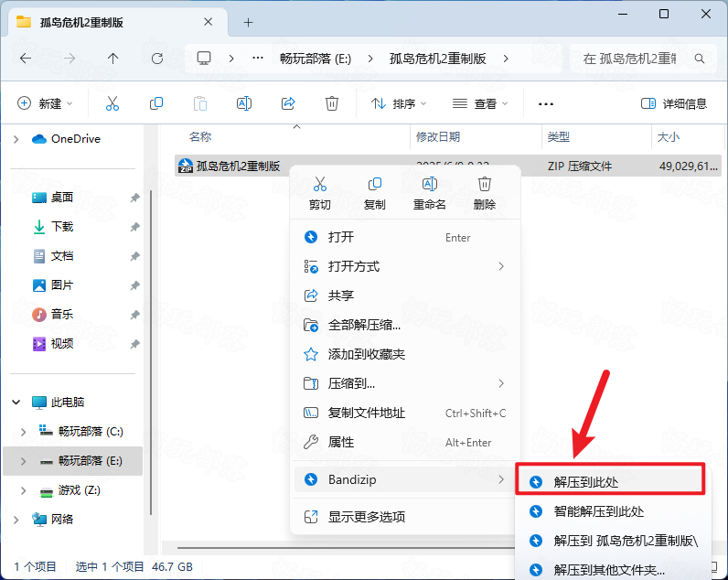This screenshot has height=580, width=728.
Task: Select 添加到收藏夹 menu entry
Action: [404, 354]
